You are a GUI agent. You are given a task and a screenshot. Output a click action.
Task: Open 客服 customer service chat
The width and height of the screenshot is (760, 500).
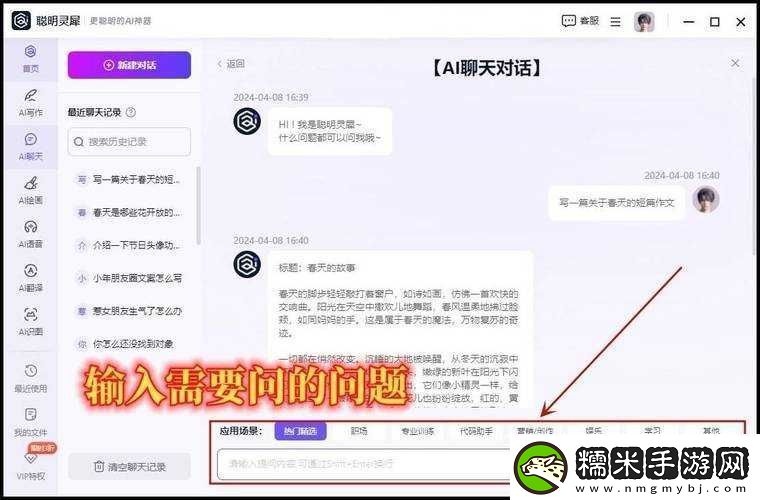[580, 21]
